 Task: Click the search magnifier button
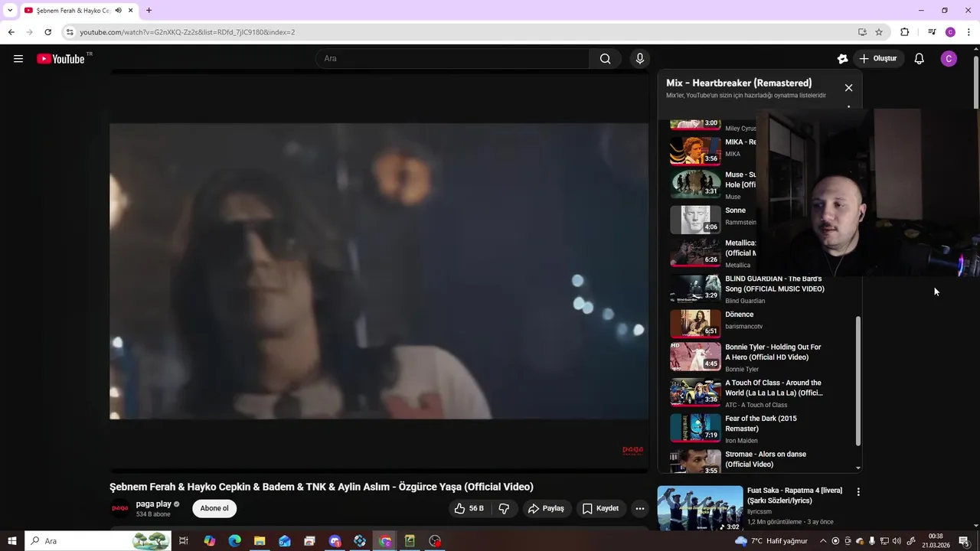(606, 59)
